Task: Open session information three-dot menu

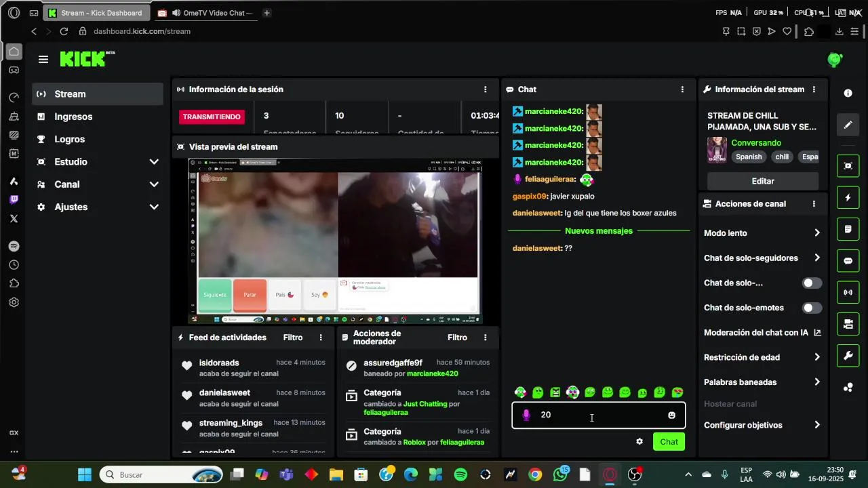Action: coord(485,89)
